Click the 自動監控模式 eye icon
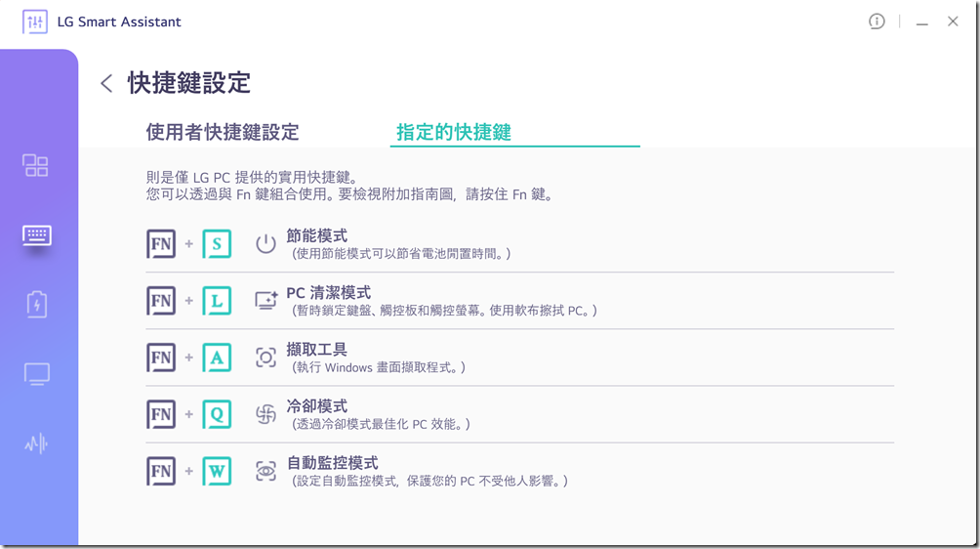 tap(265, 471)
